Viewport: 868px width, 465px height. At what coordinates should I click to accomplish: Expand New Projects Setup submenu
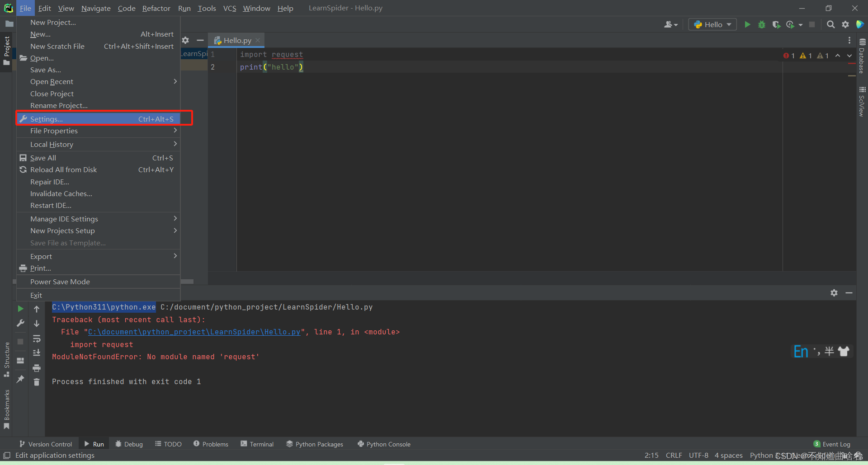point(99,230)
